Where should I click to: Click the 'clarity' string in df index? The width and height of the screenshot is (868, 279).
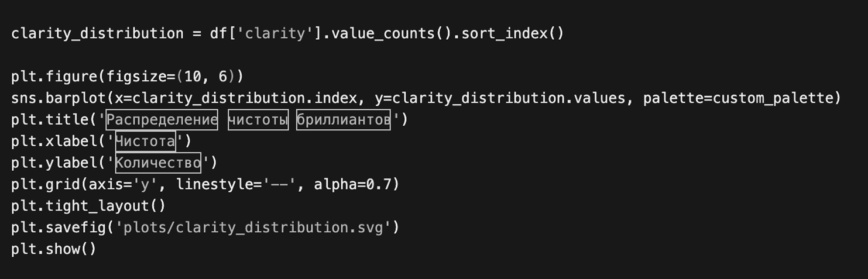pos(275,33)
